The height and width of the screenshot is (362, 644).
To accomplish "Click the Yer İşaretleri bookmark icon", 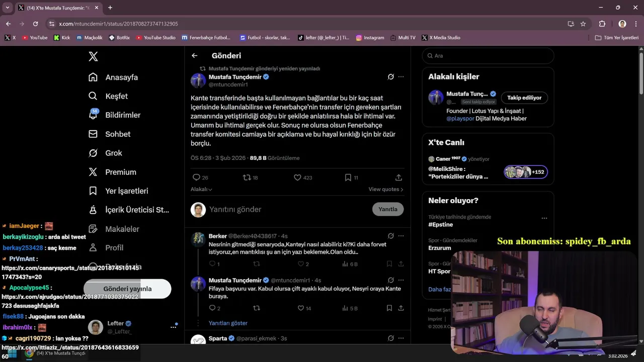I will tap(93, 191).
